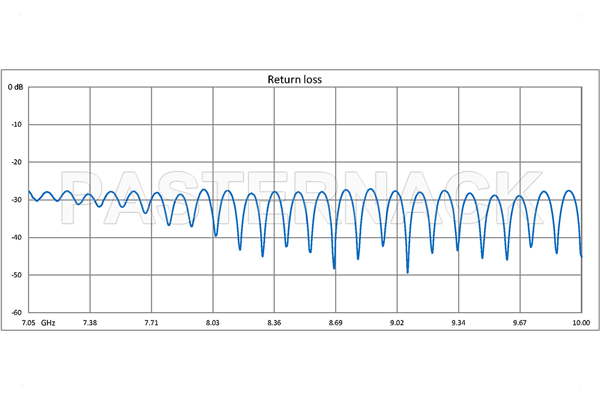
Task: Click the -10 y-axis tick label
Action: (x=16, y=125)
